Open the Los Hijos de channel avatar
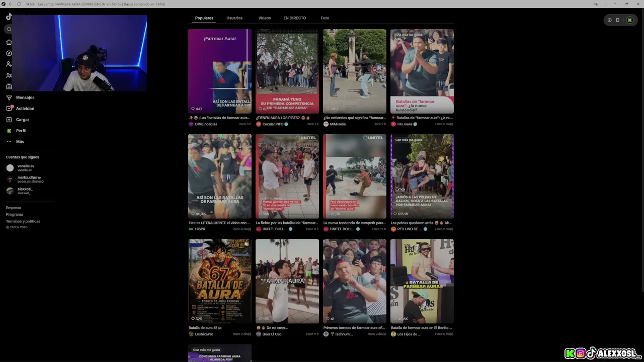This screenshot has width=644, height=362. pyautogui.click(x=393, y=334)
